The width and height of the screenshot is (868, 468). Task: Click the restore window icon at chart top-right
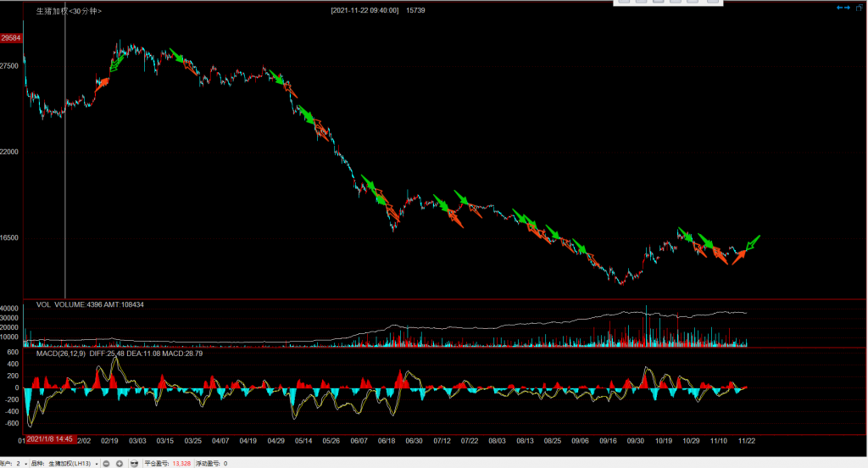(x=860, y=8)
